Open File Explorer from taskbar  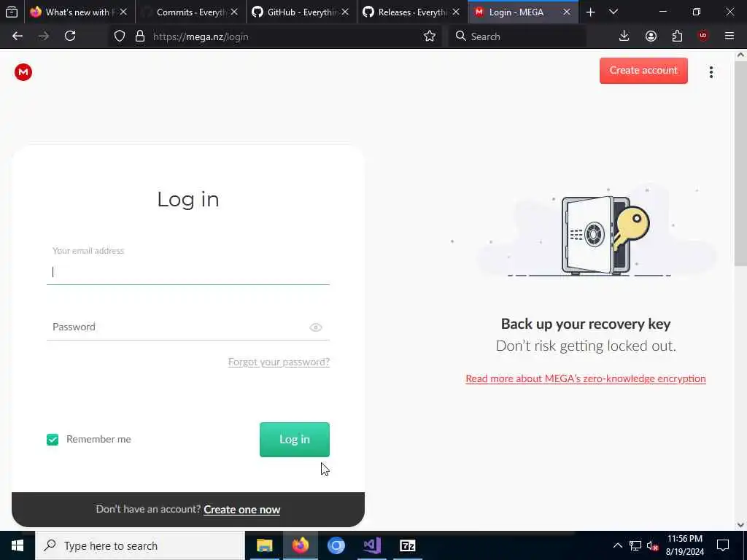tap(264, 545)
